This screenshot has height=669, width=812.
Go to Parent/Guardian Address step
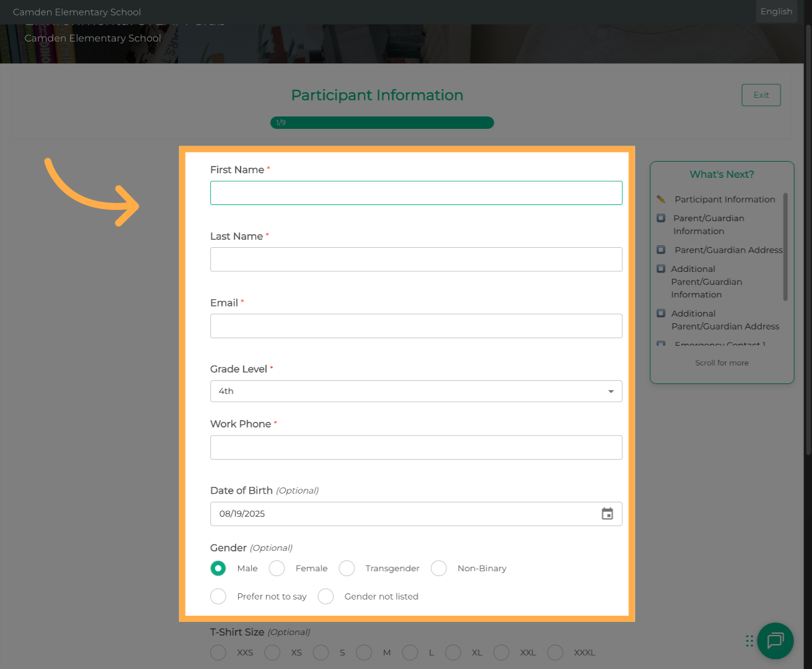(x=728, y=250)
